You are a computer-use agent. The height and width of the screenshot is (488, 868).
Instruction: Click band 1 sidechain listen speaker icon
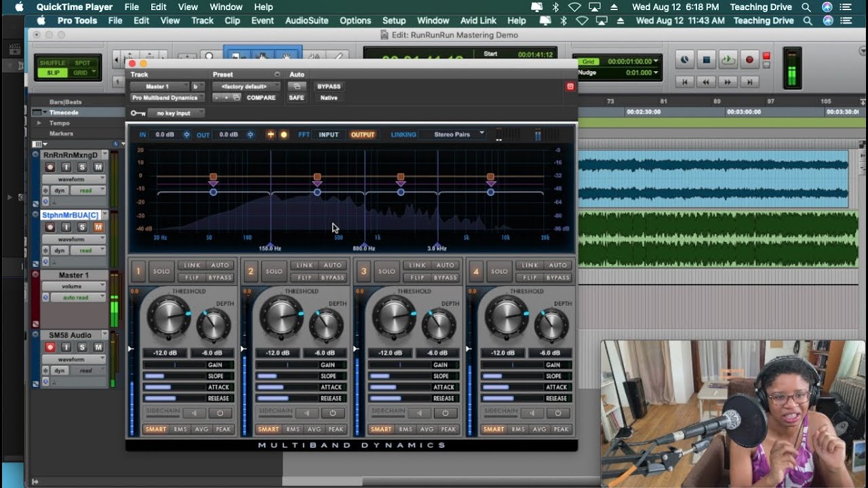[195, 413]
